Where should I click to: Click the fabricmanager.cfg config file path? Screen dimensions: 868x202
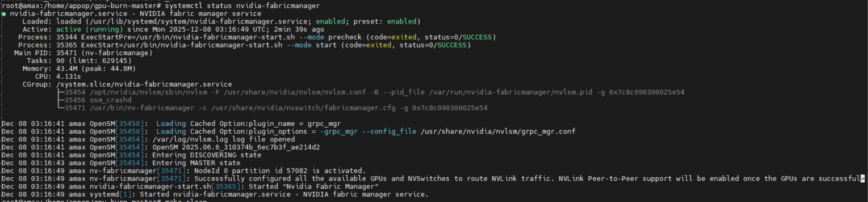click(x=303, y=108)
